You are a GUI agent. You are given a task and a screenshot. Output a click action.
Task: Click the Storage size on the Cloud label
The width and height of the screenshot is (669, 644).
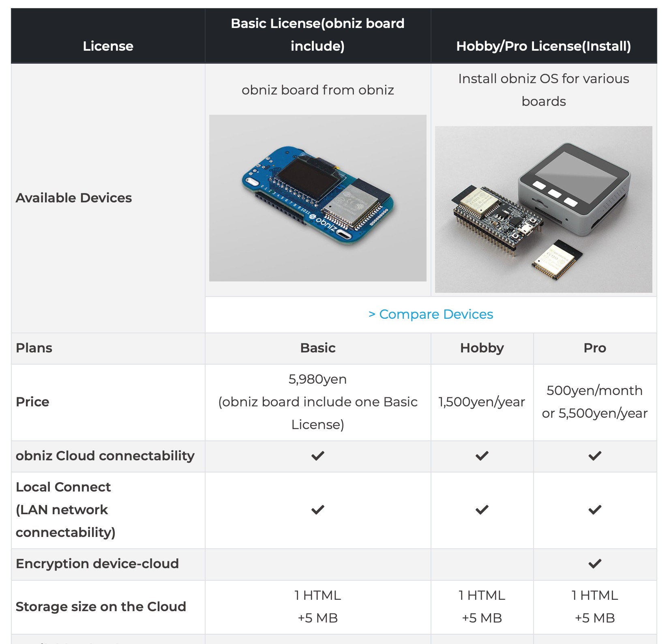pyautogui.click(x=101, y=607)
